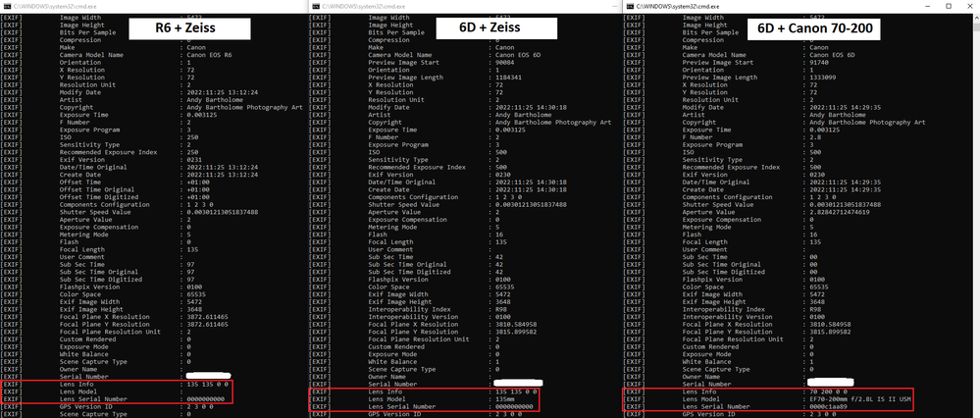
Task: Click the scrollbar thumb of the right cmd window
Action: 976,26
